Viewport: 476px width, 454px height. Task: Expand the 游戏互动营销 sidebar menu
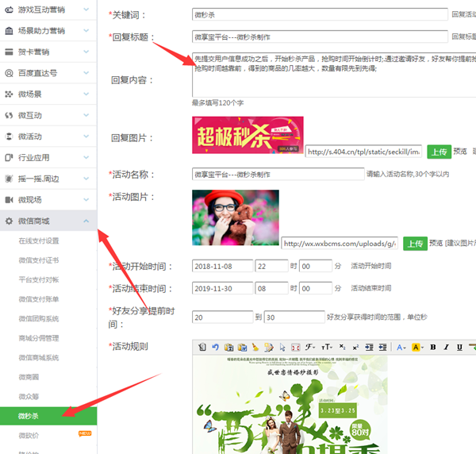pyautogui.click(x=48, y=10)
